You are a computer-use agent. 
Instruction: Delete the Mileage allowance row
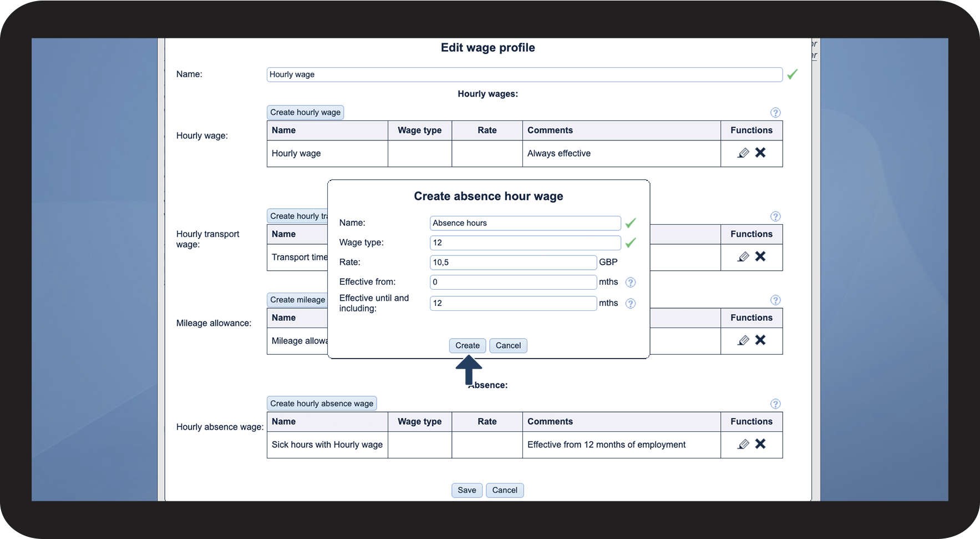[x=760, y=340]
